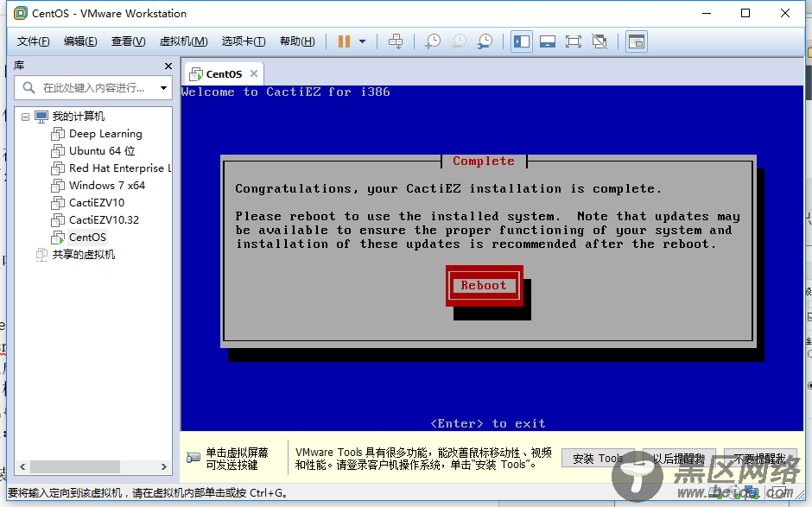Image resolution: width=812 pixels, height=507 pixels.
Task: Open the 查看(V) menu
Action: click(x=128, y=41)
